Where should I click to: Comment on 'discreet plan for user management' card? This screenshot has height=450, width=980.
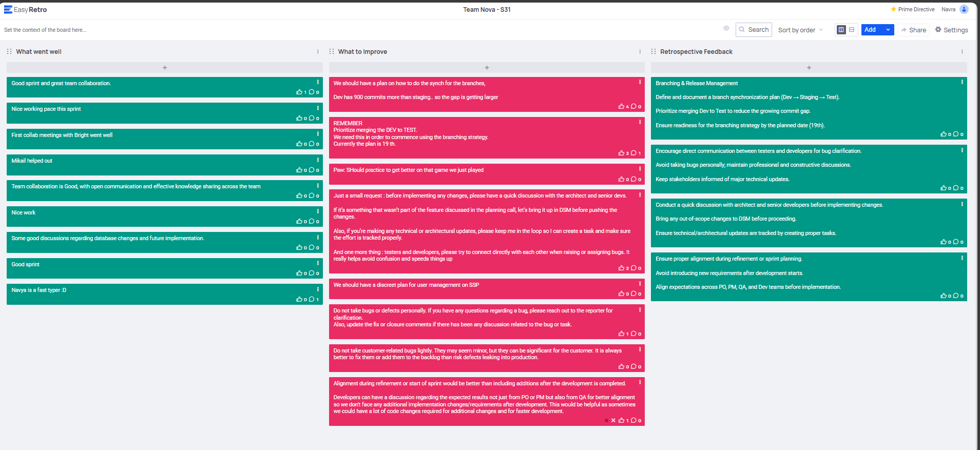(633, 294)
